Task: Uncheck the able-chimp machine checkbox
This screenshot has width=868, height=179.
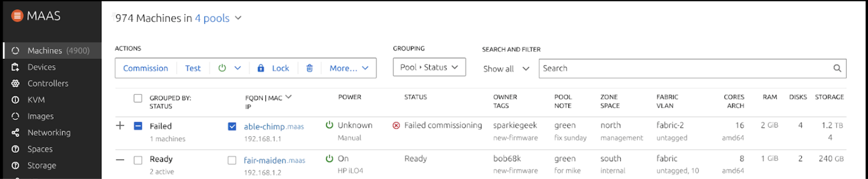Action: tap(232, 126)
